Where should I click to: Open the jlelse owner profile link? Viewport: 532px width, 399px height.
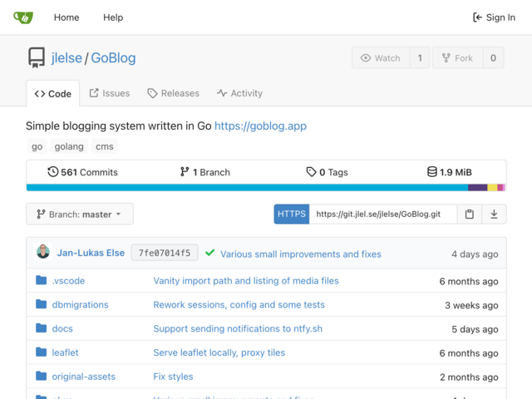(66, 58)
